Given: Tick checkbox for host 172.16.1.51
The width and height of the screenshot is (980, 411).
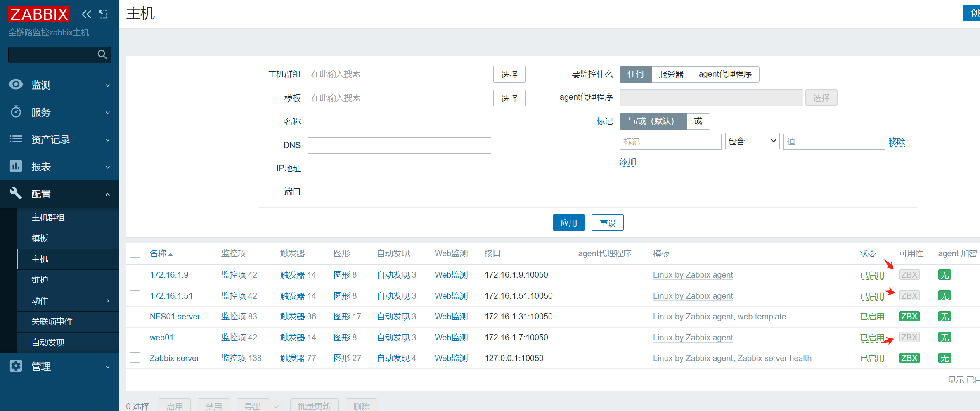Looking at the screenshot, I should click(135, 295).
